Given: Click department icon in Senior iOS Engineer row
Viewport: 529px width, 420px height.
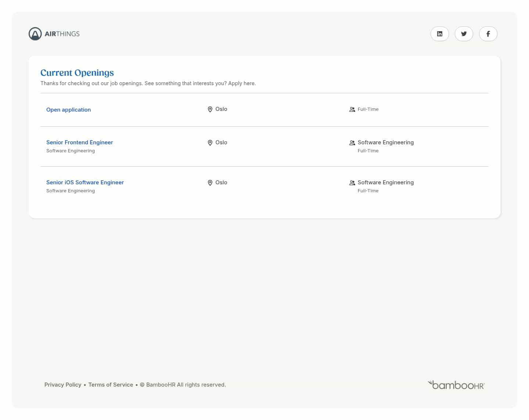Looking at the screenshot, I should pos(352,183).
